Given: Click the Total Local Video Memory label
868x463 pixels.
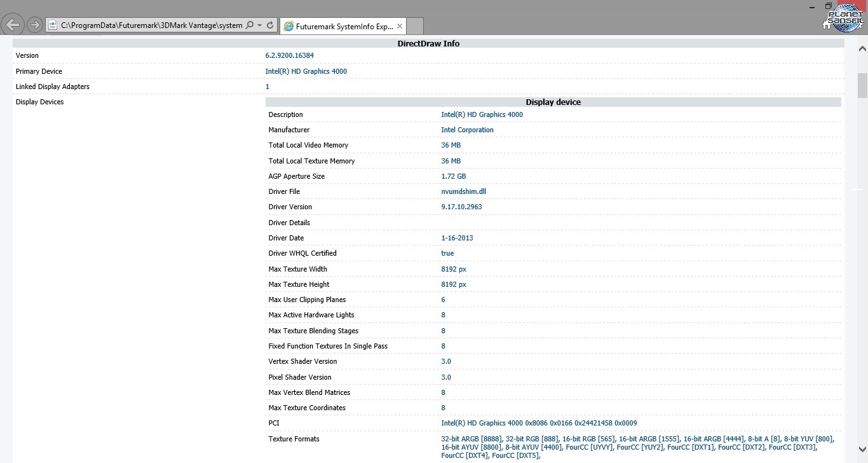Looking at the screenshot, I should (308, 145).
